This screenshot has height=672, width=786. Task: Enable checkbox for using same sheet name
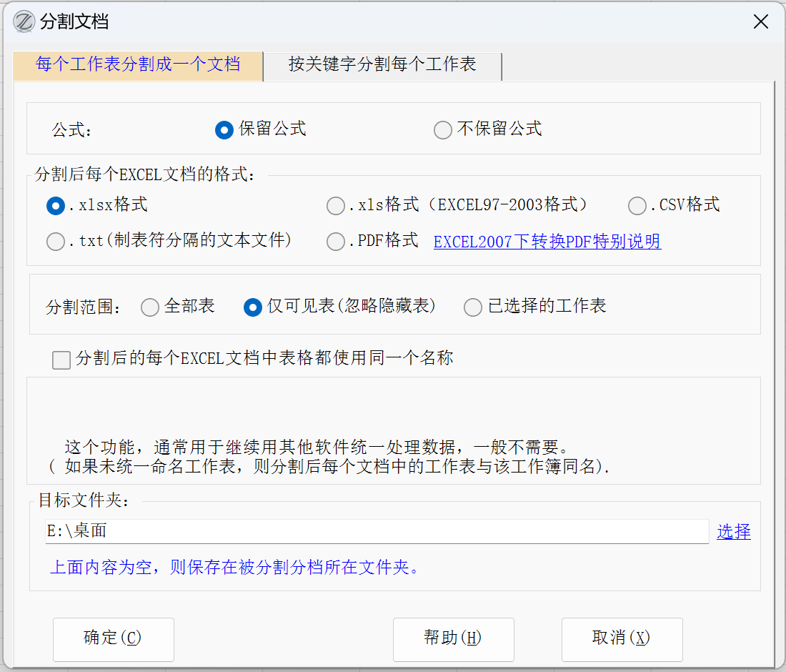pos(61,360)
